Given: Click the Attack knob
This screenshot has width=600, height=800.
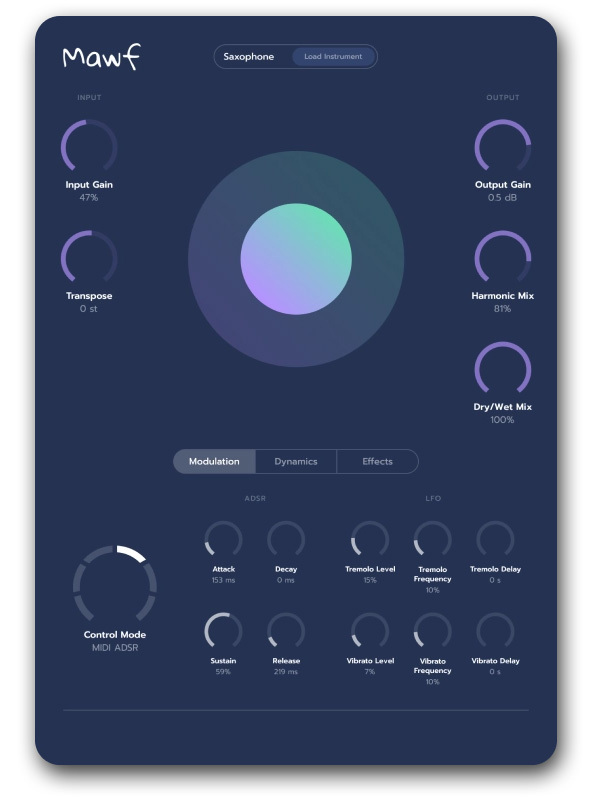Looking at the screenshot, I should (223, 540).
